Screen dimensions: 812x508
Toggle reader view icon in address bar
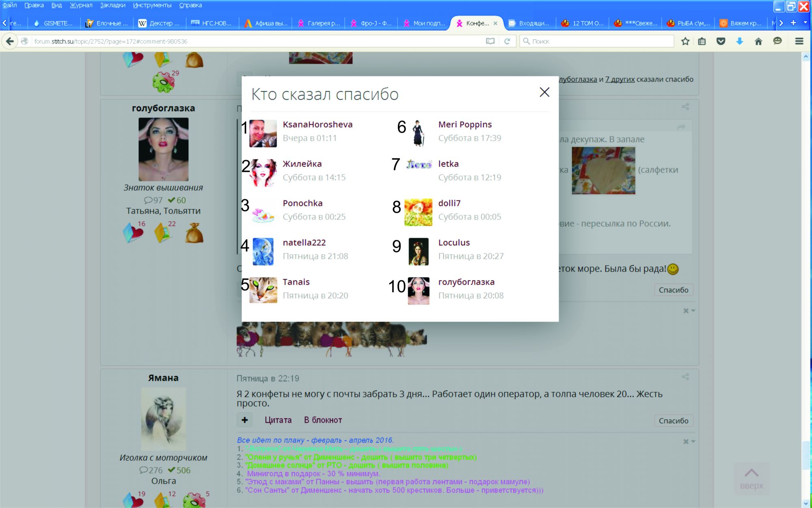pos(490,41)
